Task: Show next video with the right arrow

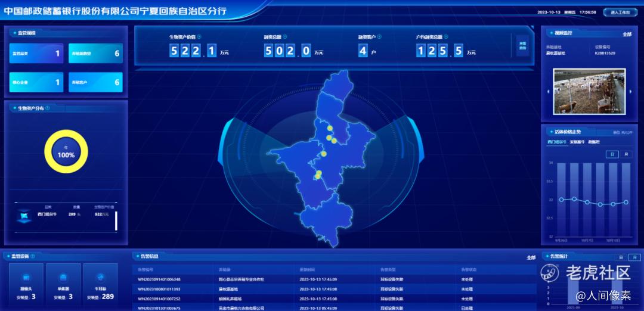Action: [x=630, y=92]
